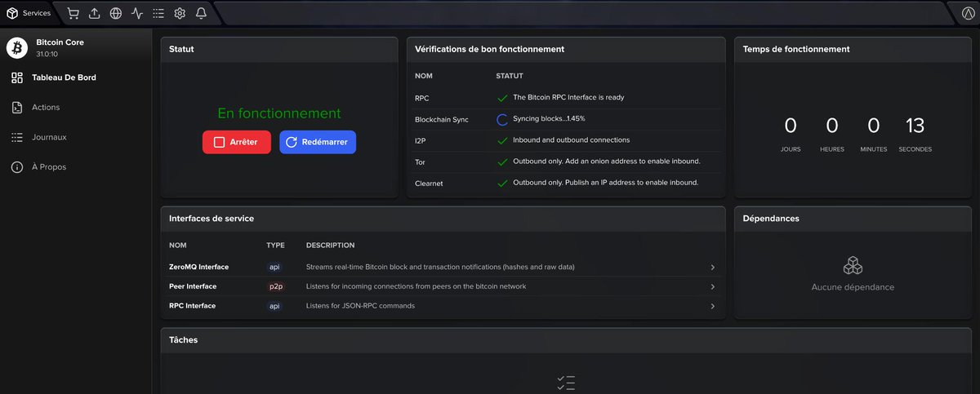
Task: Click the Redémarrer button
Action: pos(318,142)
